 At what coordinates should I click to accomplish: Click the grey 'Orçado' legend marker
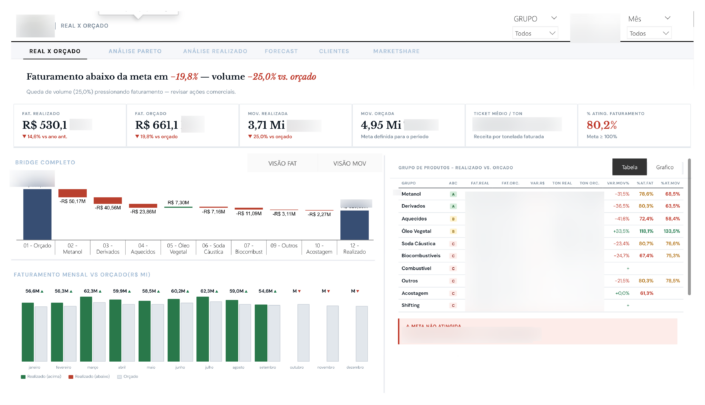tap(120, 376)
